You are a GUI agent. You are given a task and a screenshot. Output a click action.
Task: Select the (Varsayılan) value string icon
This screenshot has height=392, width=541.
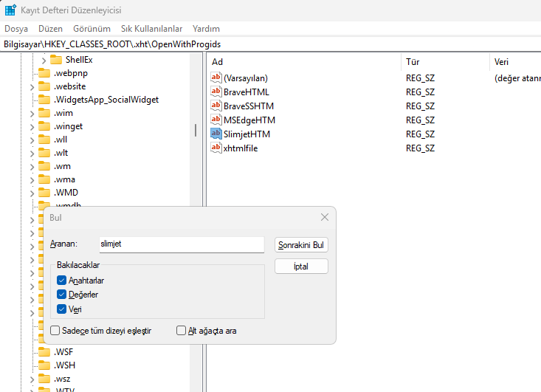[216, 78]
